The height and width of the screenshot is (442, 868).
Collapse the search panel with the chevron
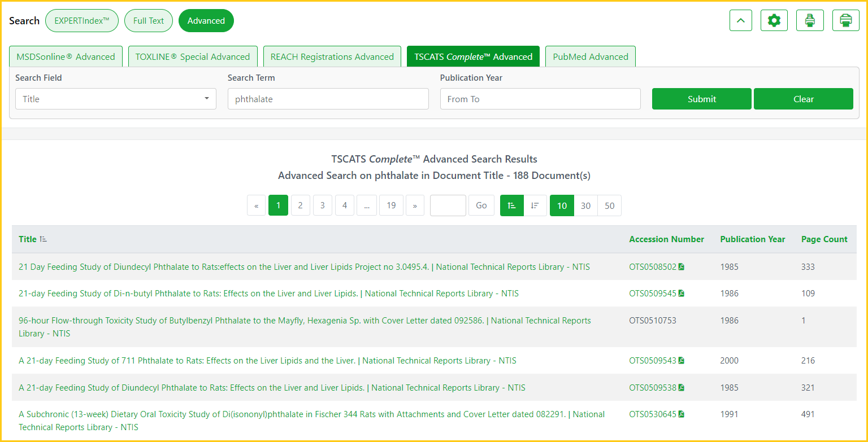[741, 21]
